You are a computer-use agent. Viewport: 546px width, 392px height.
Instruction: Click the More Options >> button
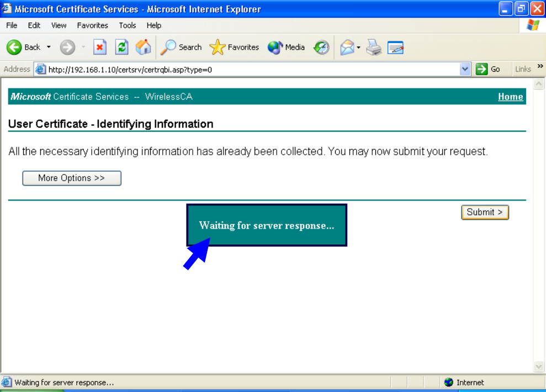[x=72, y=178]
